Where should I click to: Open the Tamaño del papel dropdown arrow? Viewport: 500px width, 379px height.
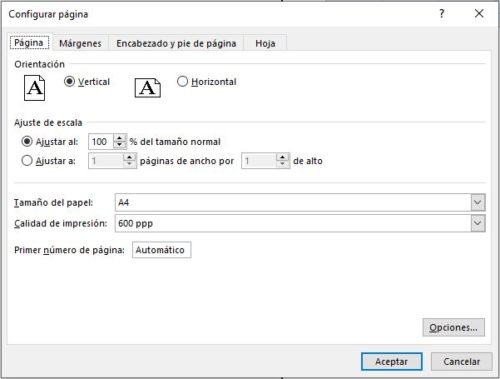click(478, 202)
